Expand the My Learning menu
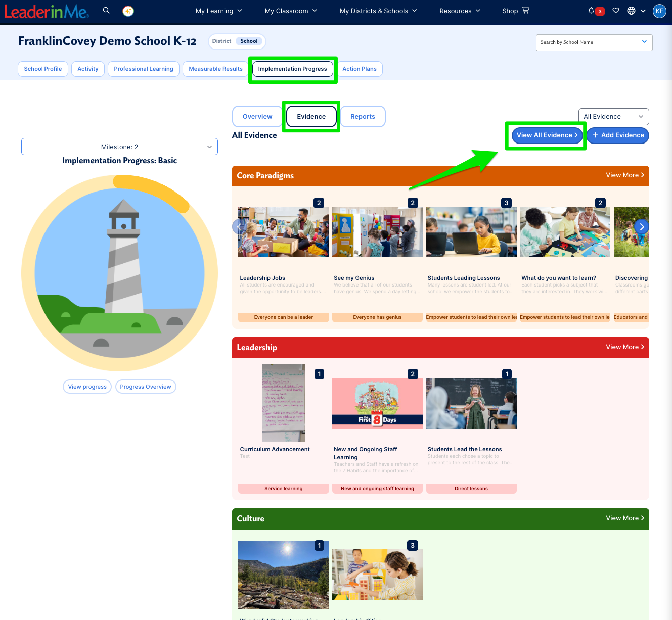Screen dimensions: 672x620 click(219, 11)
